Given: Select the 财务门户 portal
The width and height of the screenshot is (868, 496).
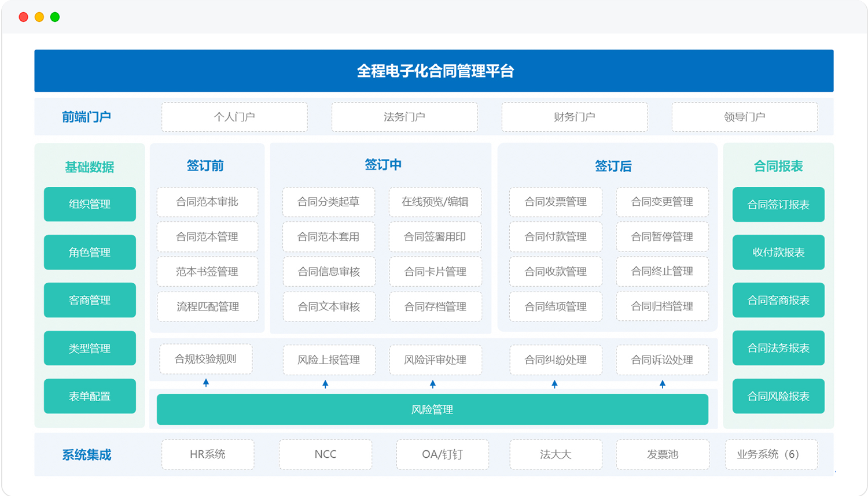Looking at the screenshot, I should 575,117.
